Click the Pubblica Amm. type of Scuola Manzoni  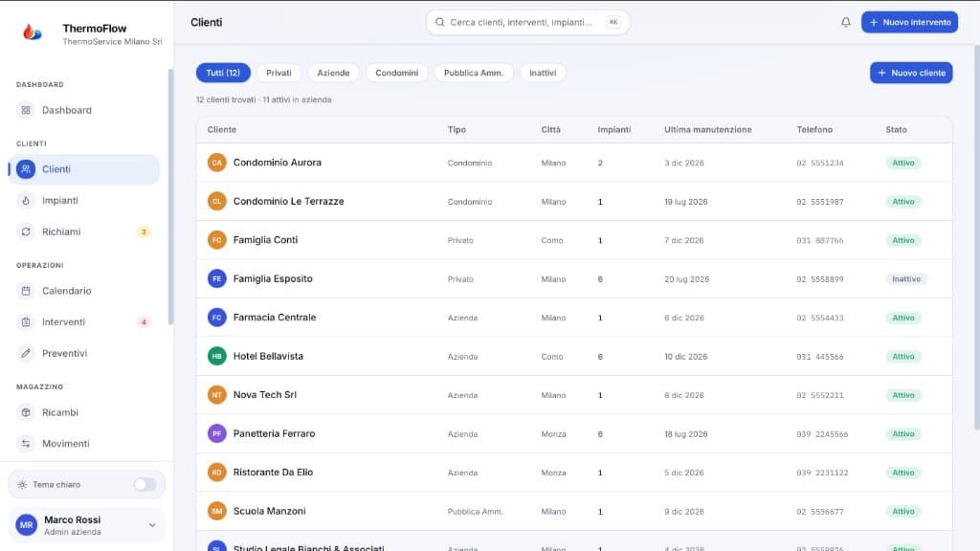[475, 512]
